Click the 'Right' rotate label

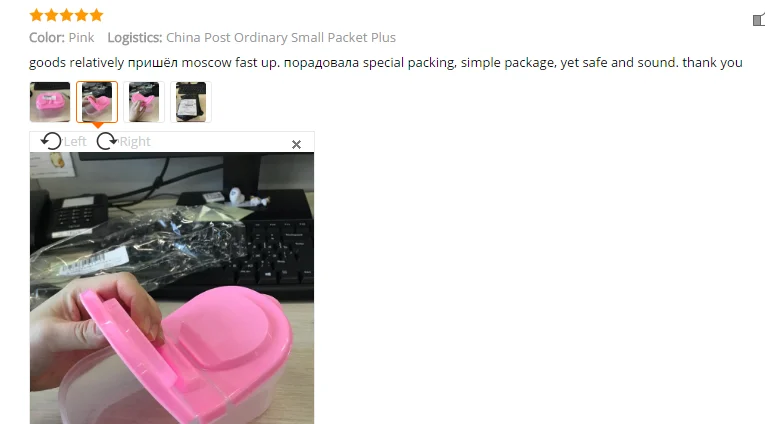135,141
